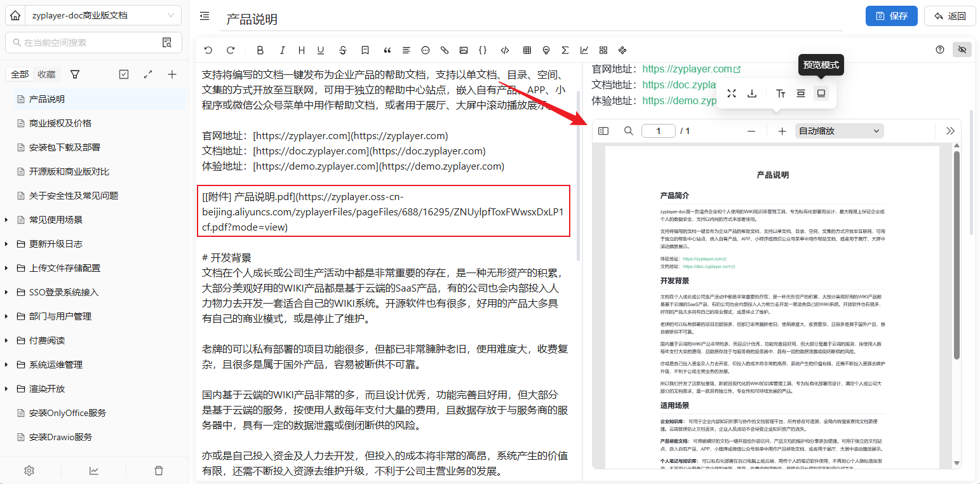Open the statistics chart icon in sidebar footer
Image resolution: width=980 pixels, height=484 pixels.
click(94, 471)
